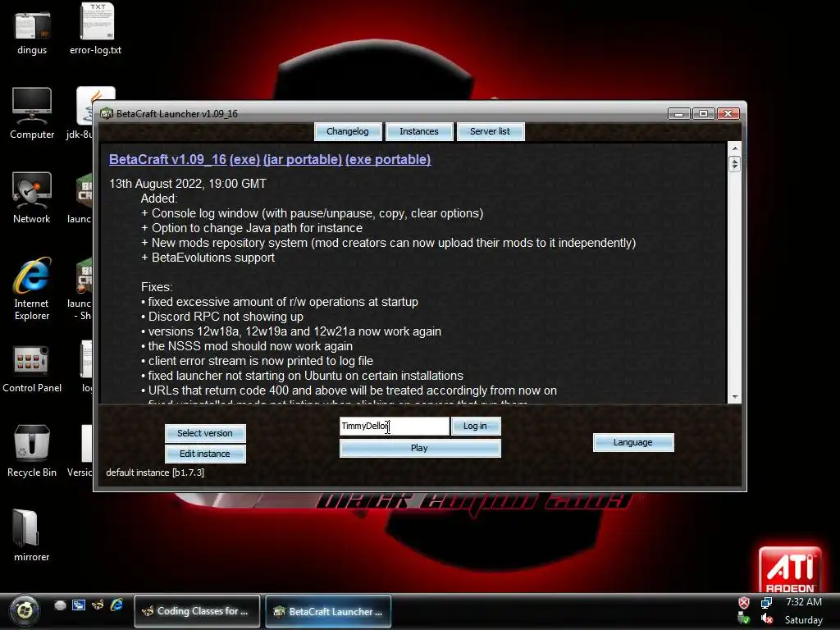The width and height of the screenshot is (840, 630).
Task: Open the Windows Start orb
Action: point(24,610)
